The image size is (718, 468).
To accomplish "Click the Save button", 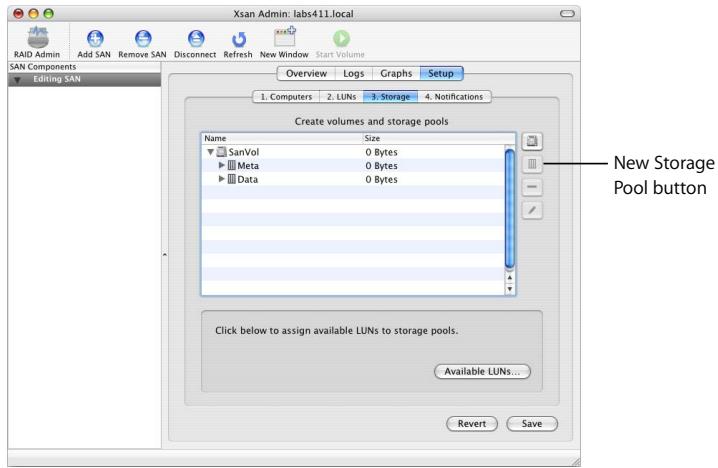I will tap(532, 424).
